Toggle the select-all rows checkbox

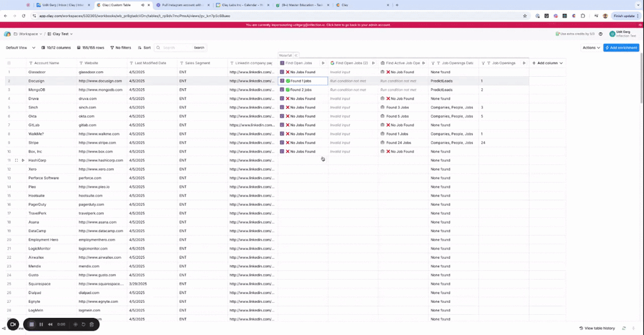9,63
